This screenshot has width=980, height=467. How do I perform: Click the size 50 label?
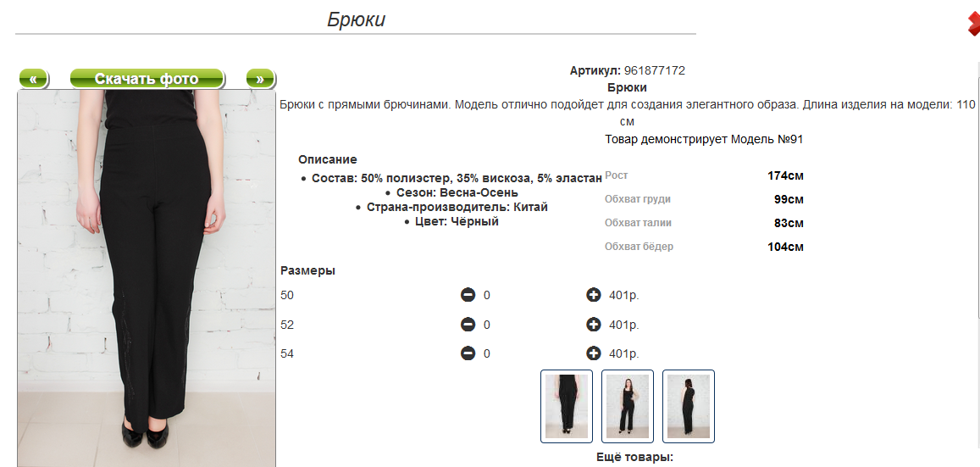pyautogui.click(x=287, y=295)
